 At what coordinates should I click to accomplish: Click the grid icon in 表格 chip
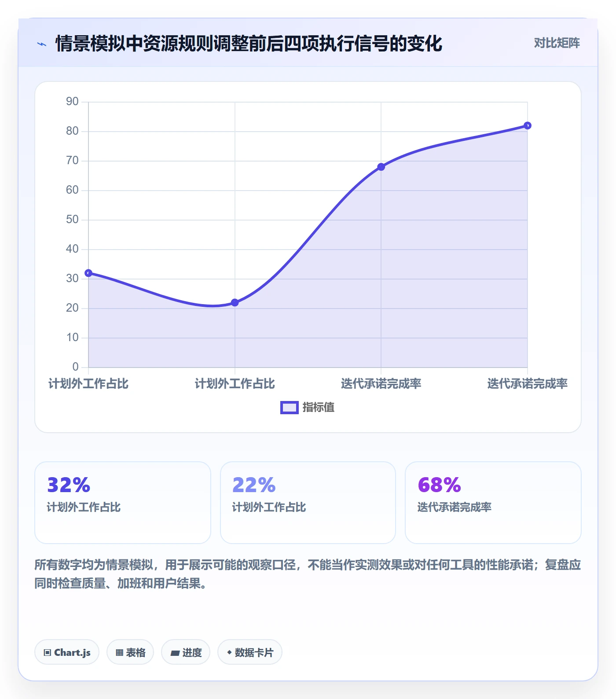click(119, 653)
